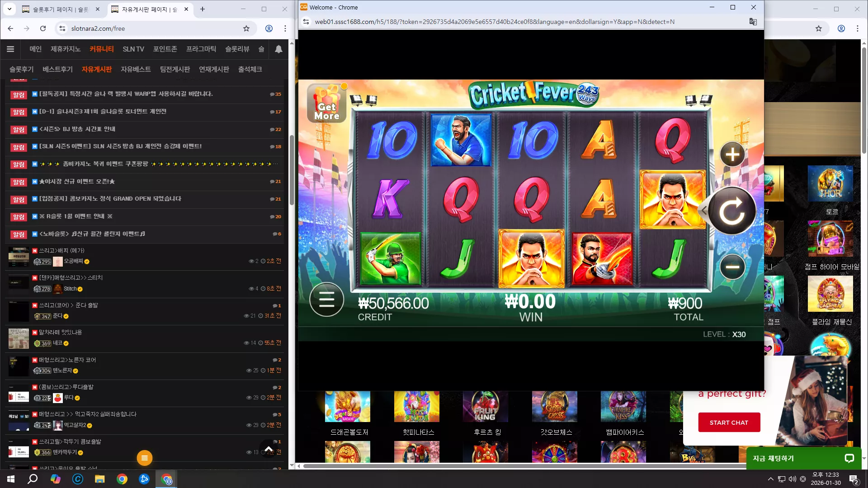Screen dimensions: 868x488
Task: Click the horizontal scrollbar below the game list
Action: [524, 466]
